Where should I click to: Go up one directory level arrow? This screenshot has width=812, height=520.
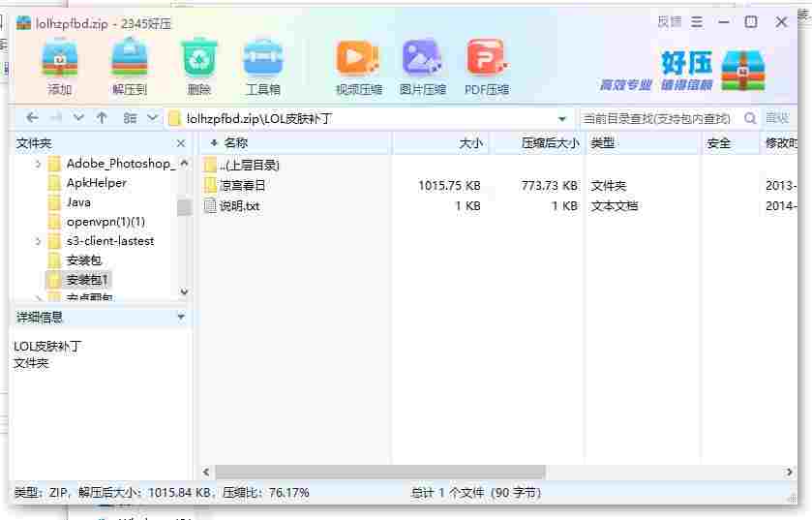pos(102,118)
